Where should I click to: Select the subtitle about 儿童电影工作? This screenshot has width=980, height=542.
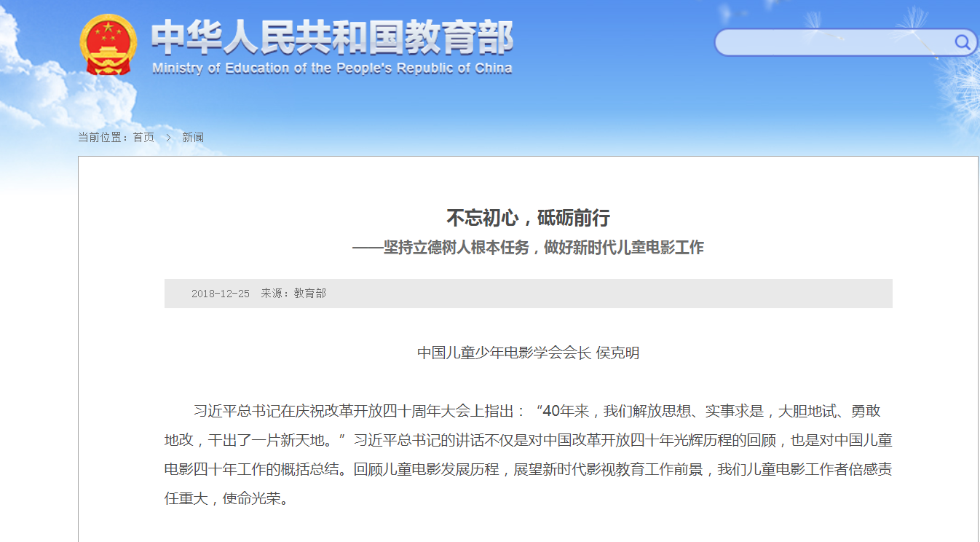[529, 246]
